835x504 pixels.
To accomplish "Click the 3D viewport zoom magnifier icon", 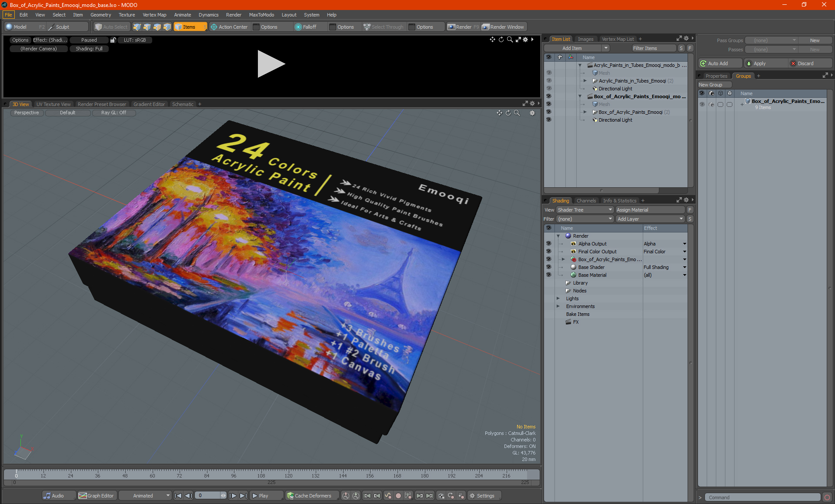I will (517, 113).
